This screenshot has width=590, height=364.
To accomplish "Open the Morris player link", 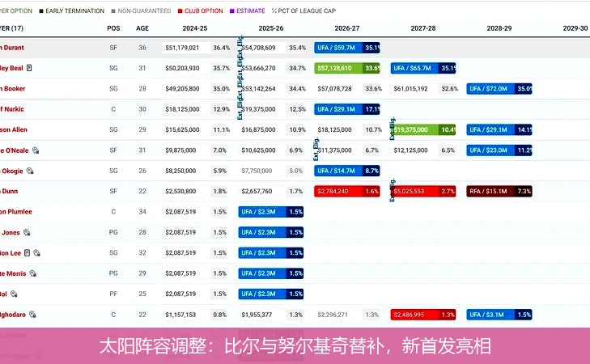I will 13,273.
